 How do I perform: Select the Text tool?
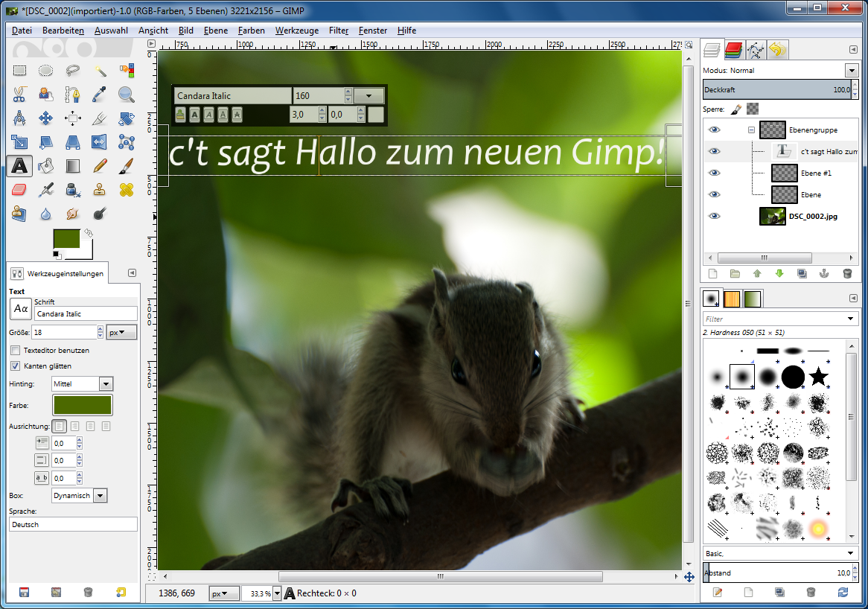[x=19, y=165]
